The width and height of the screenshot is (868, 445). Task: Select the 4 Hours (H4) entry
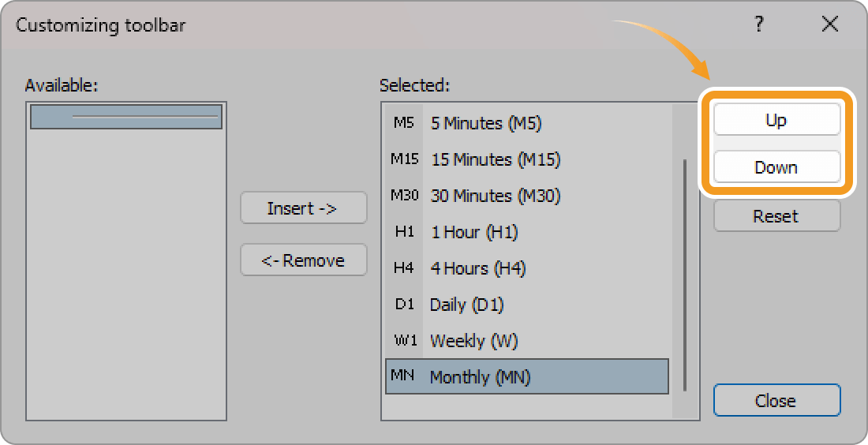coord(527,268)
